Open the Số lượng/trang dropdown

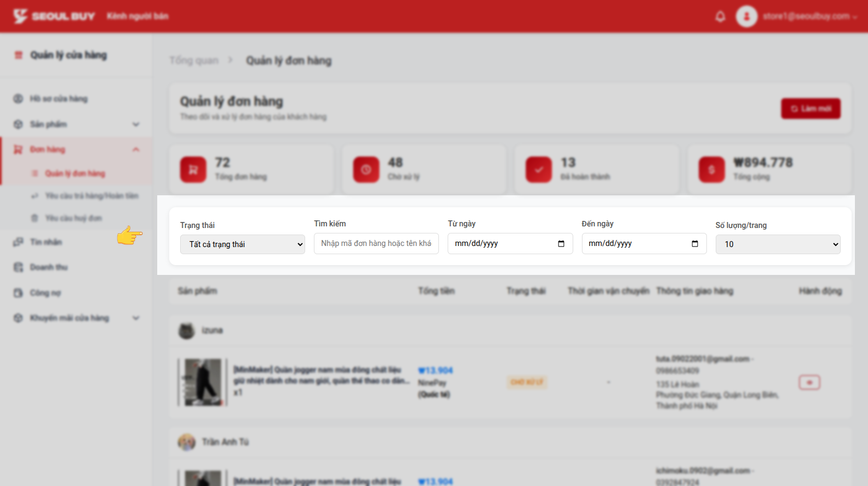(777, 244)
